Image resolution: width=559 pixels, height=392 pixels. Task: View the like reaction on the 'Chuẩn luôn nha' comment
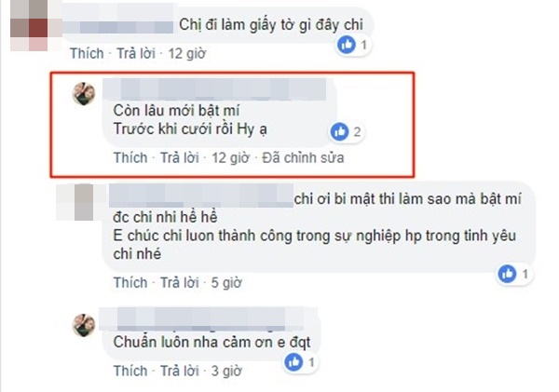pos(293,362)
